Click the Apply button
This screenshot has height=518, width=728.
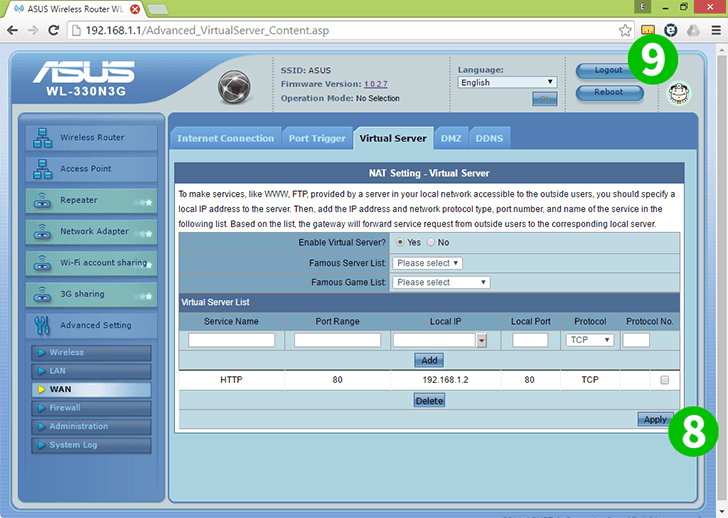point(655,420)
